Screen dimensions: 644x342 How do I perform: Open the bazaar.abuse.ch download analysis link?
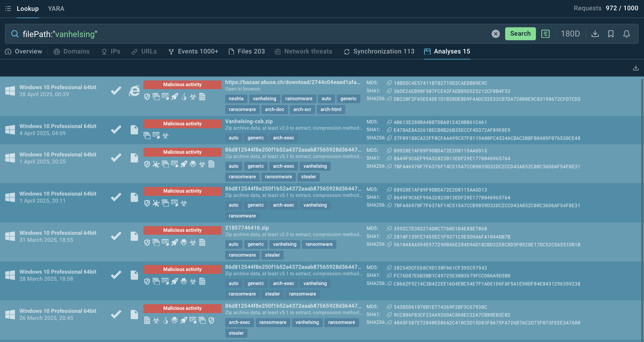(x=293, y=82)
